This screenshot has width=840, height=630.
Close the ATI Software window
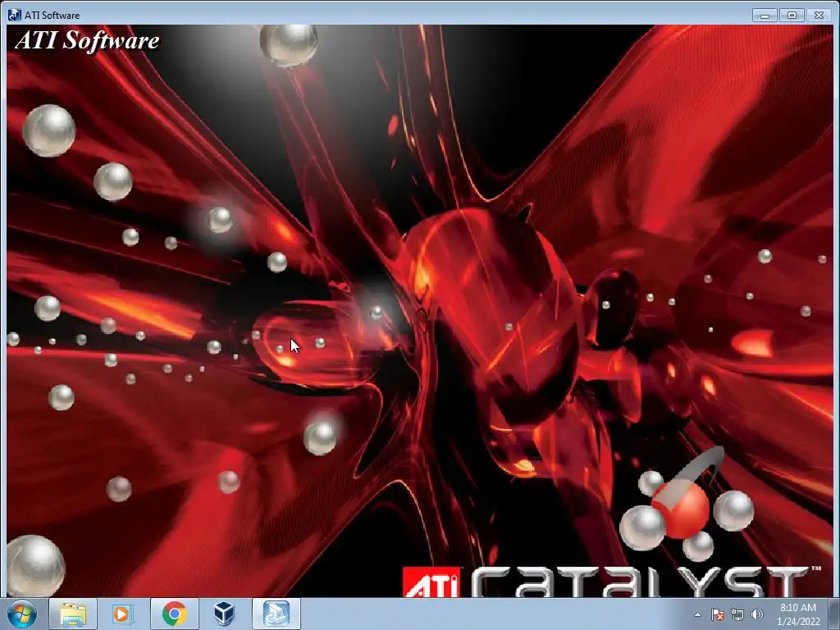(819, 15)
